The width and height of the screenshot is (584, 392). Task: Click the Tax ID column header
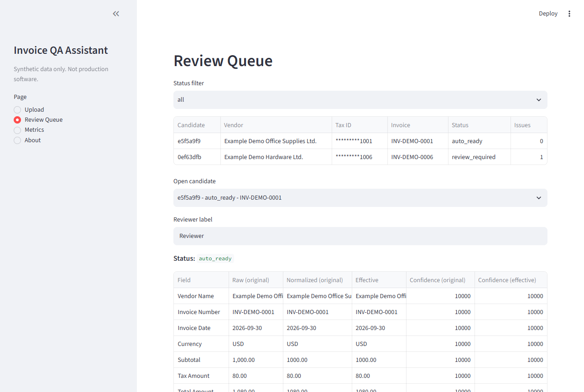360,125
